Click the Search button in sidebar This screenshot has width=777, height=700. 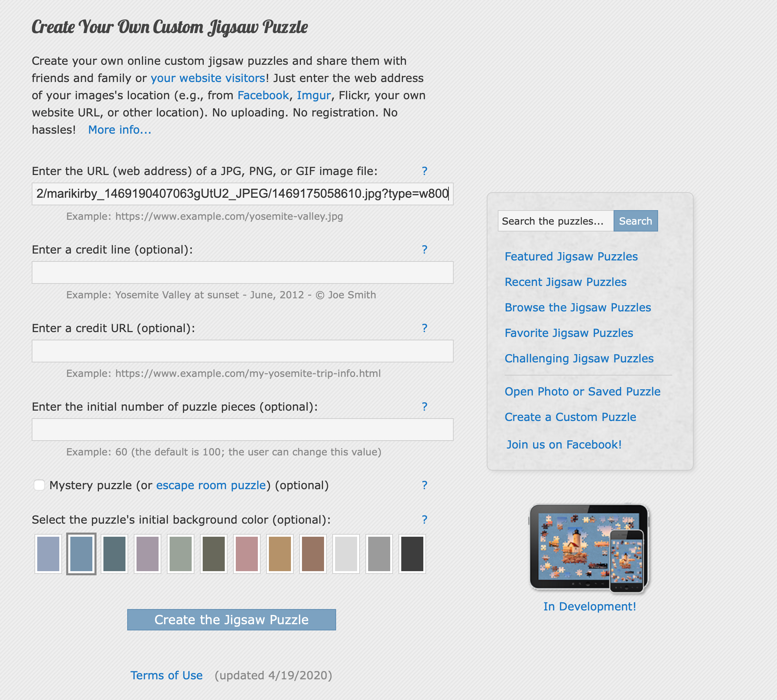(635, 221)
